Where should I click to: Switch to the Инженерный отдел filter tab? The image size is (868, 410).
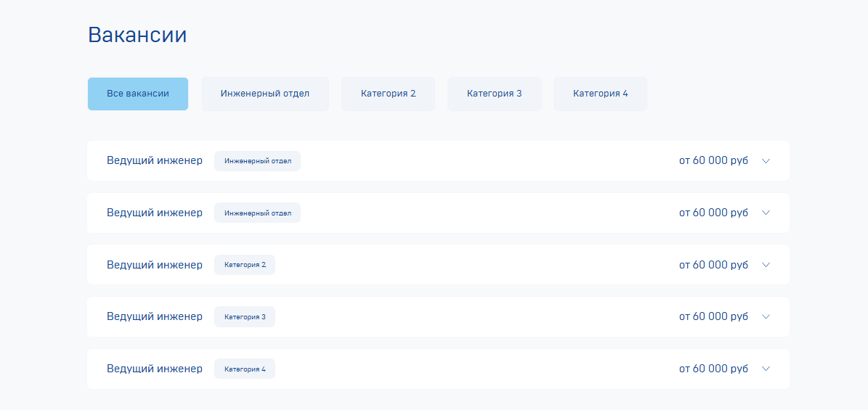264,94
